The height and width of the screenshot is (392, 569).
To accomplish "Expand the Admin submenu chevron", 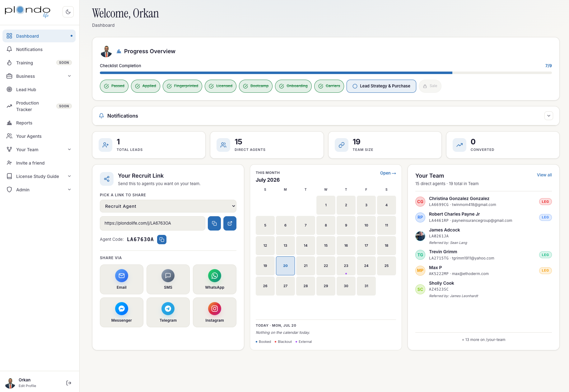I will [x=69, y=189].
